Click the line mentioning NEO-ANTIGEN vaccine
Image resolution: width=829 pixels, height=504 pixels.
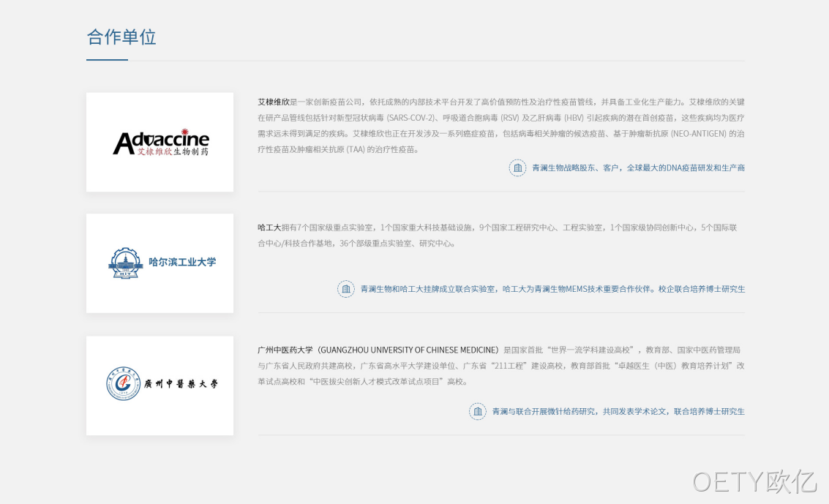tap(500, 134)
